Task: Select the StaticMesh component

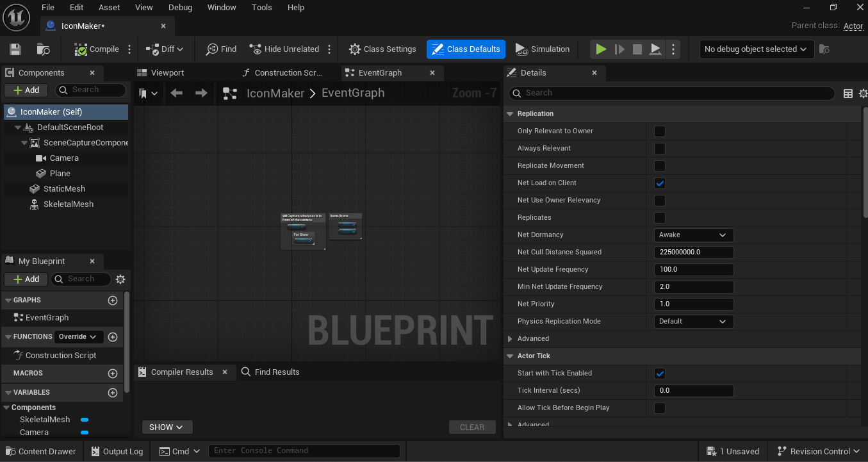Action: pyautogui.click(x=64, y=189)
